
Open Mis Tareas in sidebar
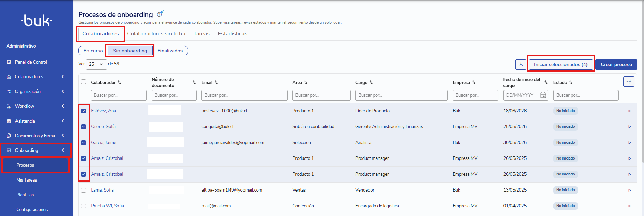[27, 180]
